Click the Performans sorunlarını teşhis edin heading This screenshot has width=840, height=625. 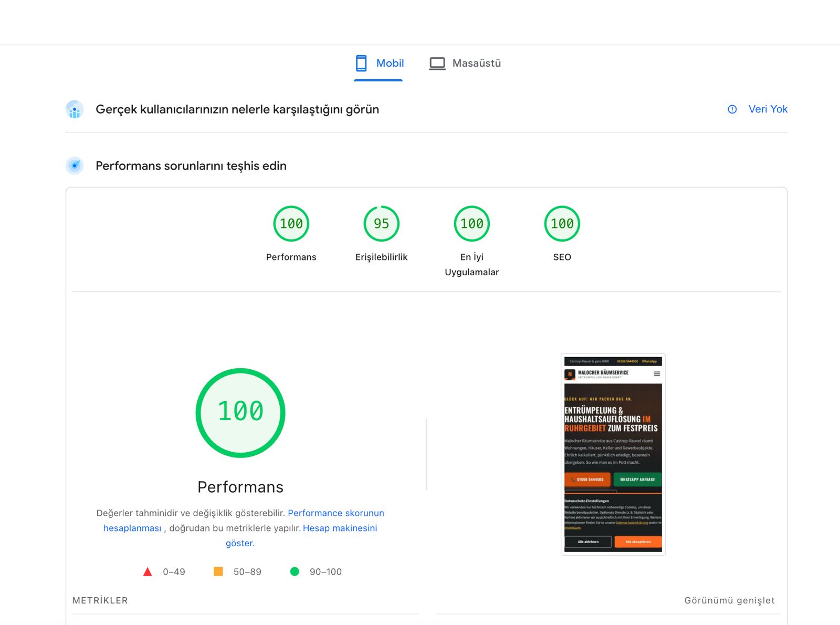(191, 166)
